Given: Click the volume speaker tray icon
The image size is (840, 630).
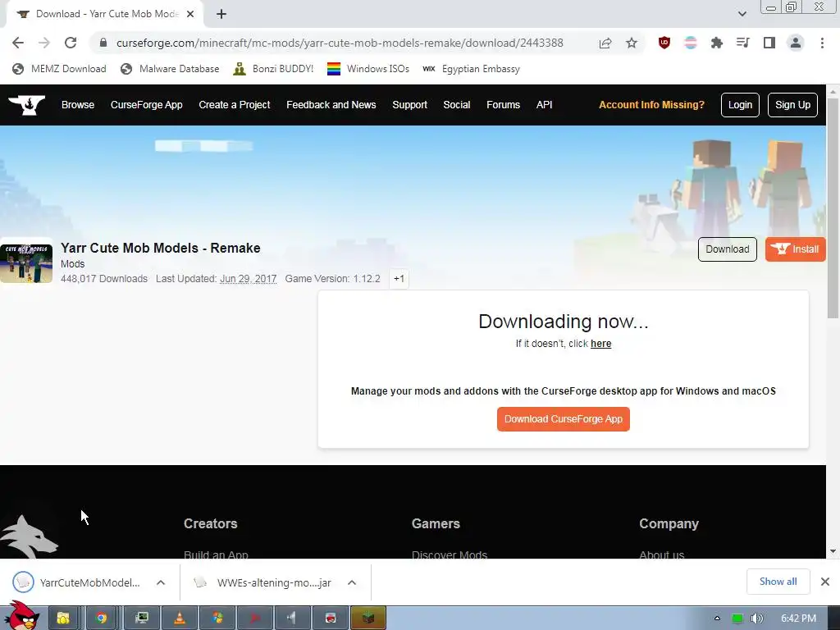Looking at the screenshot, I should [756, 619].
